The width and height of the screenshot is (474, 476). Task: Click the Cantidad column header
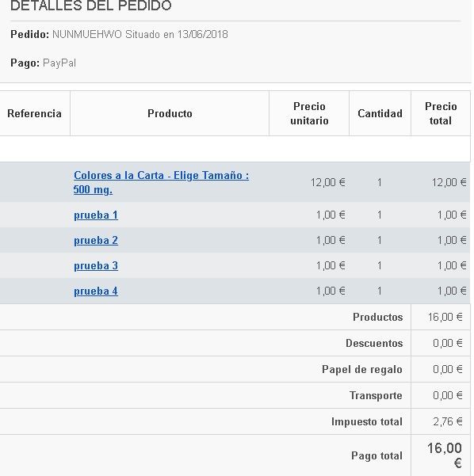point(380,113)
